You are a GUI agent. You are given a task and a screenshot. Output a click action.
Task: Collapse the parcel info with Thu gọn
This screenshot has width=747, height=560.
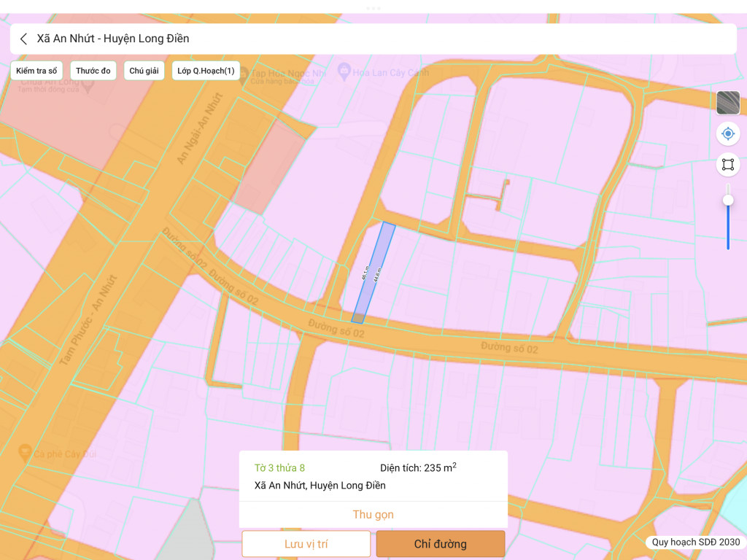coord(373,514)
